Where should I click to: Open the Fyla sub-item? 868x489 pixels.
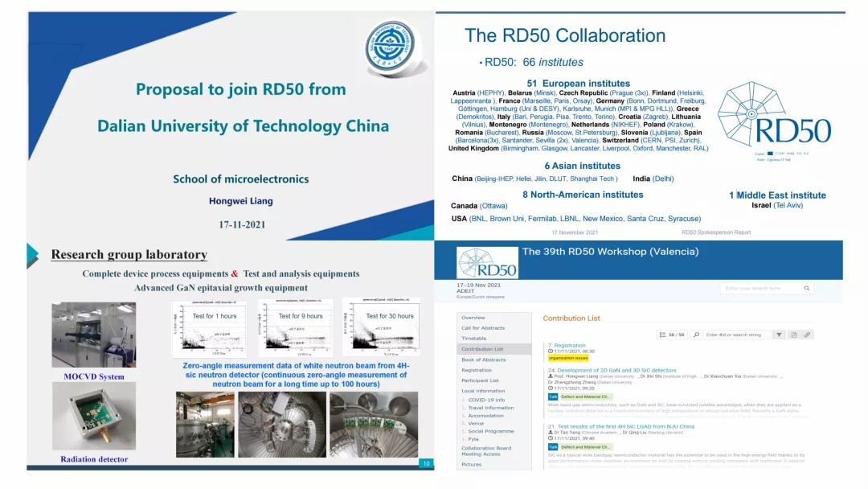click(x=473, y=438)
